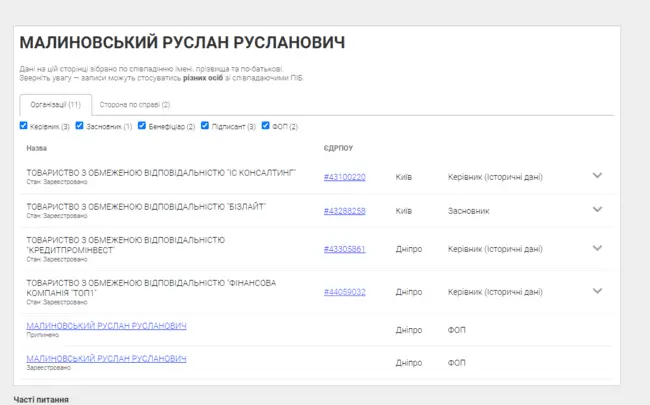Switch to the Організації (11) tab

56,105
